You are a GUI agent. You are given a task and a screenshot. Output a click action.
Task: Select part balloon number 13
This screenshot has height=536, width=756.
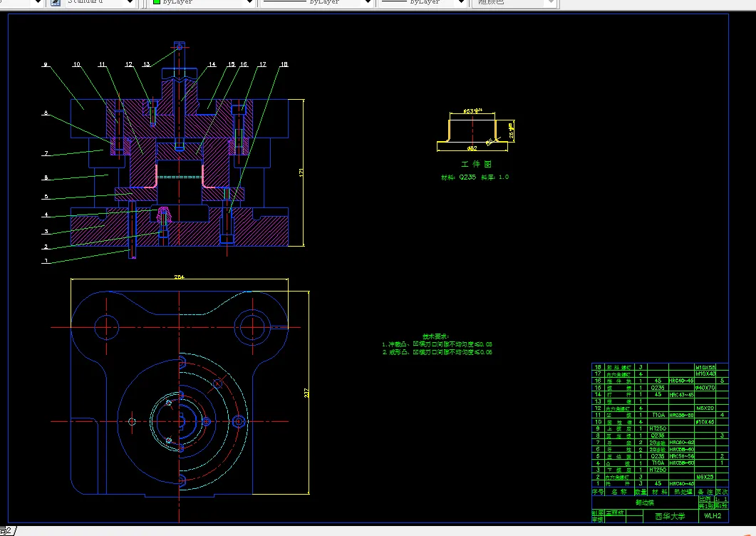click(147, 64)
